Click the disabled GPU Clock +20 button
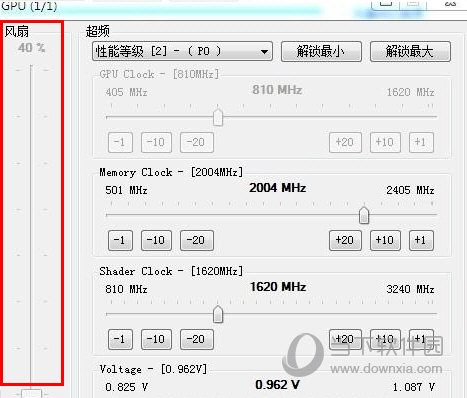Screen dimensions: 467x398 tap(345, 142)
